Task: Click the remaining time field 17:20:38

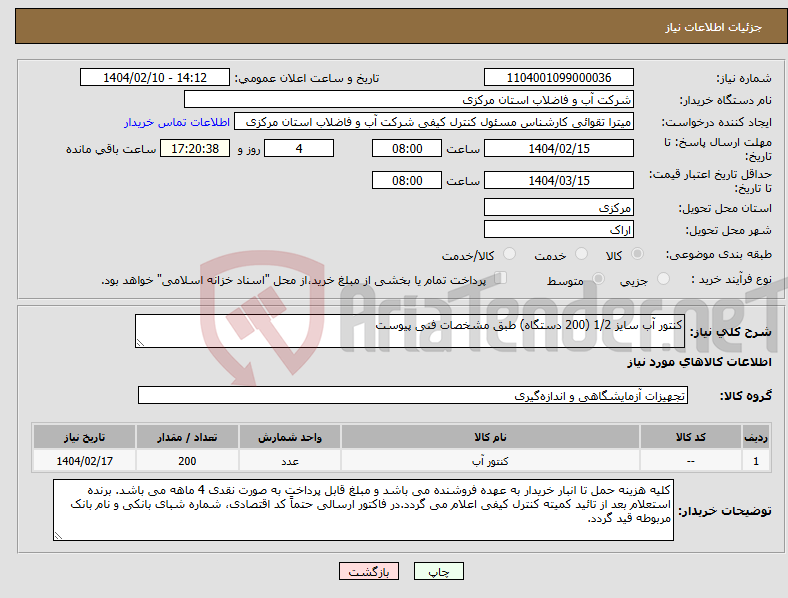Action: click(x=195, y=149)
